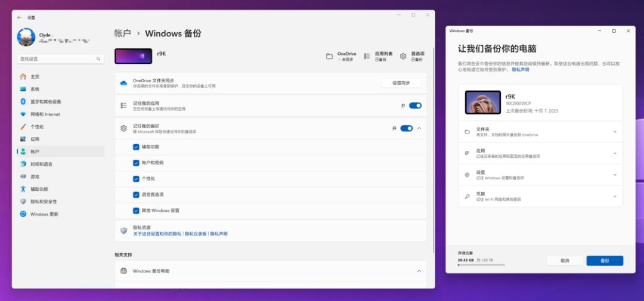Uncheck the 辅助功能 checkbox
The image size is (644, 301).
click(x=136, y=147)
